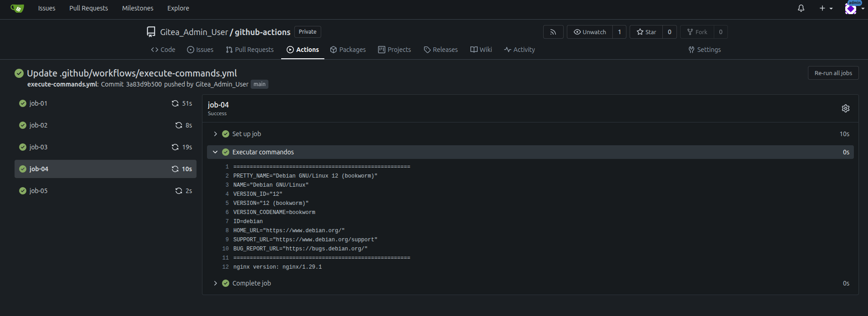Screen dimensions: 868x316
Task: Open commit 3a83d9b500 link
Action: (x=144, y=84)
